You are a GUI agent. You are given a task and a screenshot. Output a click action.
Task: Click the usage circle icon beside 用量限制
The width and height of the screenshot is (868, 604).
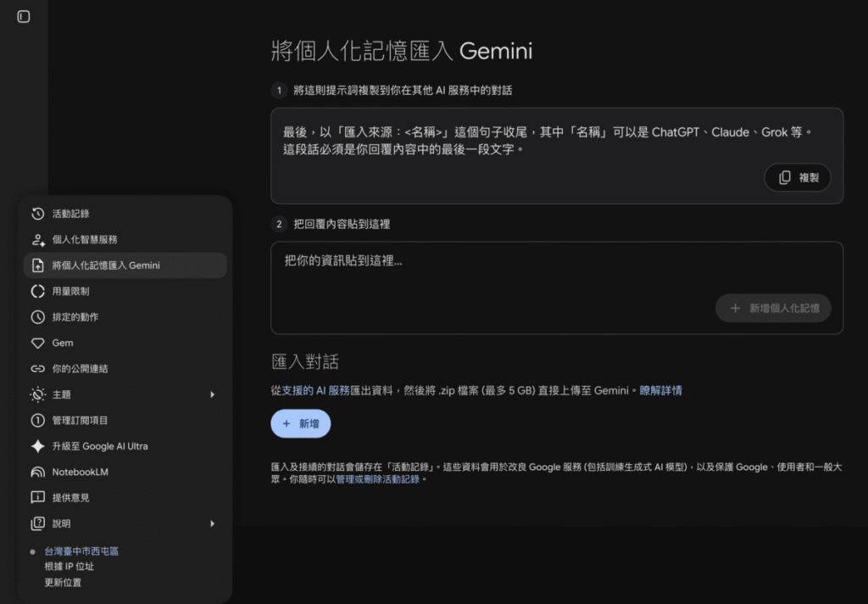(37, 292)
